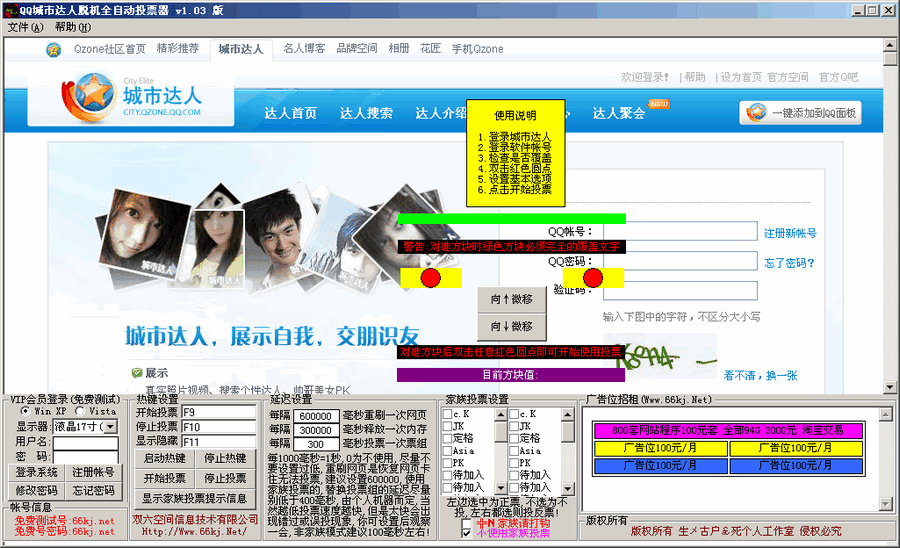Click the NEW badge above 达人聚会
Screen dimensions: 900x548
658,104
